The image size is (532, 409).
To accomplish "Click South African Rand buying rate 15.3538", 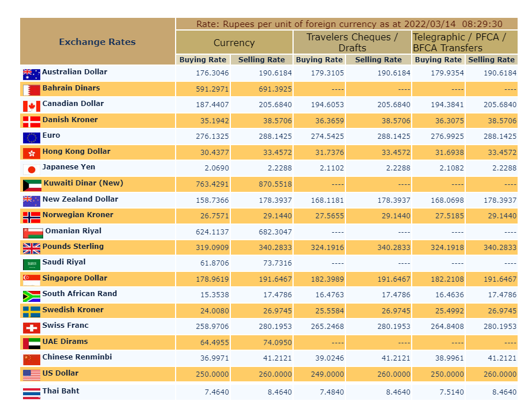I will click(214, 295).
